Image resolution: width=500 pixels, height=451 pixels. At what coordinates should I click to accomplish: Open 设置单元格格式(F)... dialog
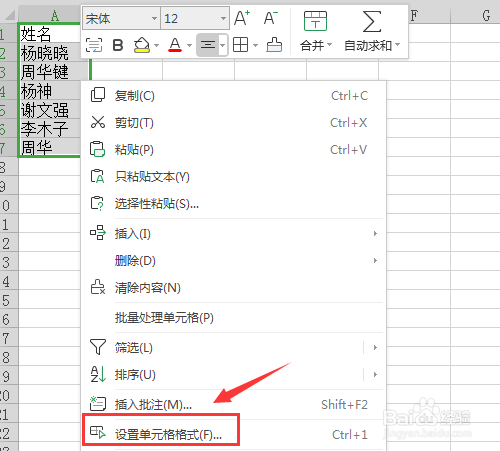tap(233, 434)
